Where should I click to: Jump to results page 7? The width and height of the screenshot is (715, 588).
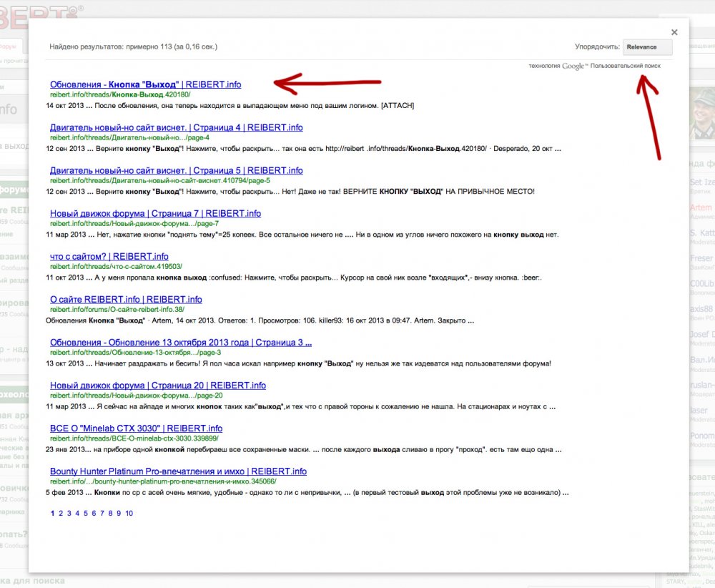(103, 513)
